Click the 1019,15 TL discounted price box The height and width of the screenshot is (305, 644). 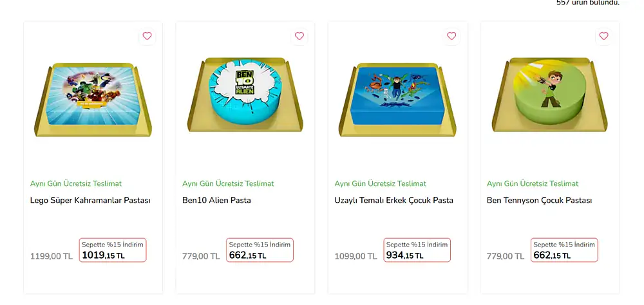pyautogui.click(x=113, y=250)
